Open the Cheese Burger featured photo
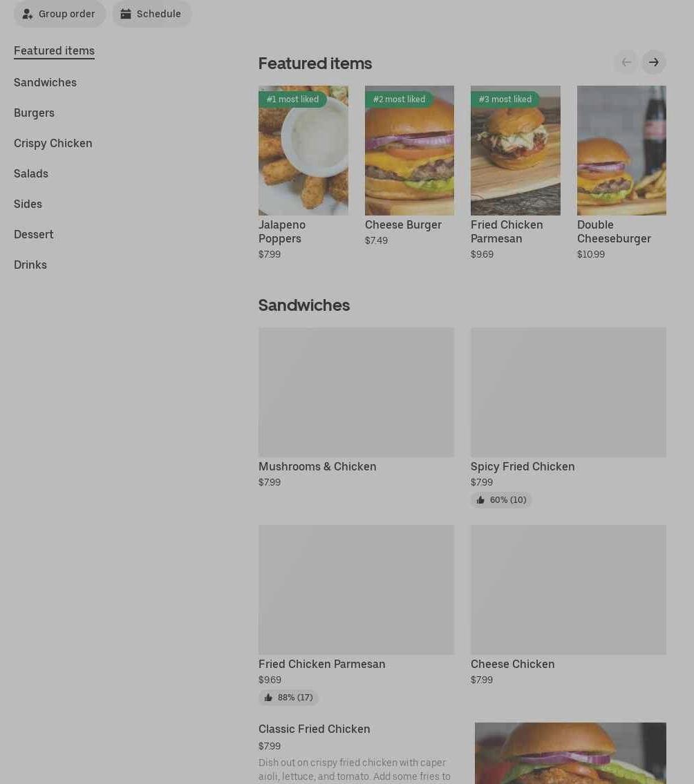Viewport: 694px width, 784px height. (x=409, y=151)
